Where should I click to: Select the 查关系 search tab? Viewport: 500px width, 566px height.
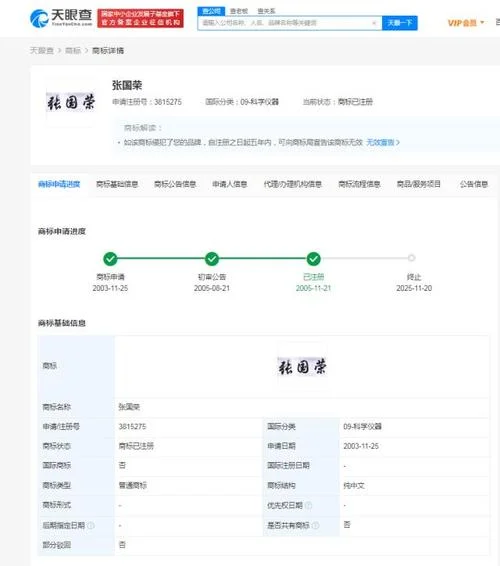point(266,11)
